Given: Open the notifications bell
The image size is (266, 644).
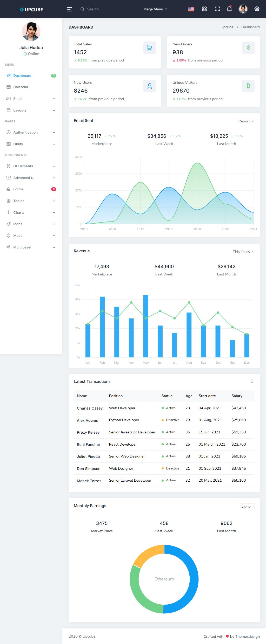Looking at the screenshot, I should click(229, 9).
